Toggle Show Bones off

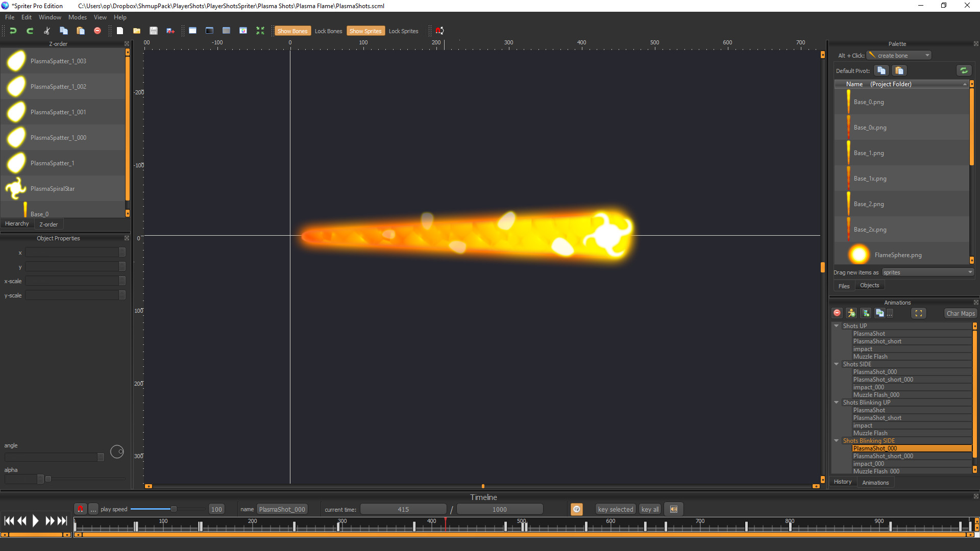tap(292, 31)
